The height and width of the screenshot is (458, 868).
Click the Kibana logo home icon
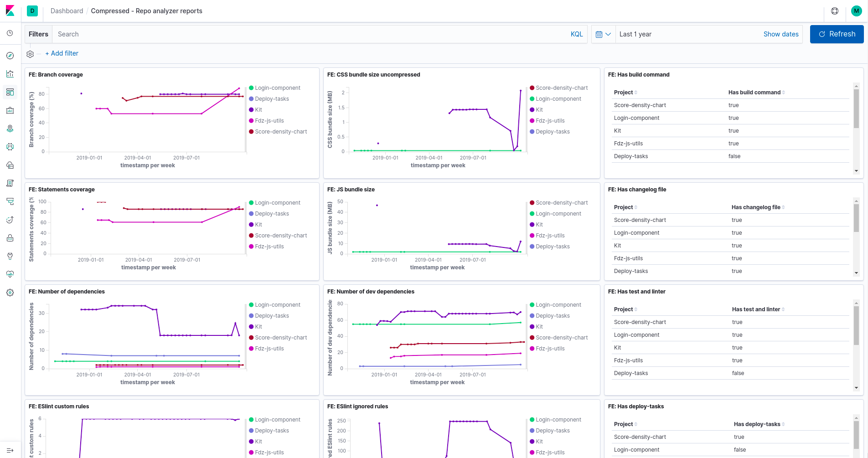tap(10, 11)
